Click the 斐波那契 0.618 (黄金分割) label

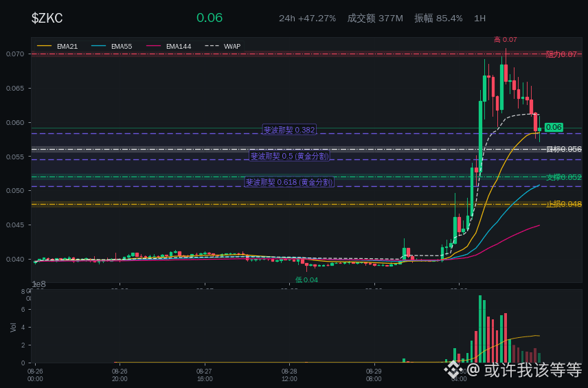coord(289,182)
